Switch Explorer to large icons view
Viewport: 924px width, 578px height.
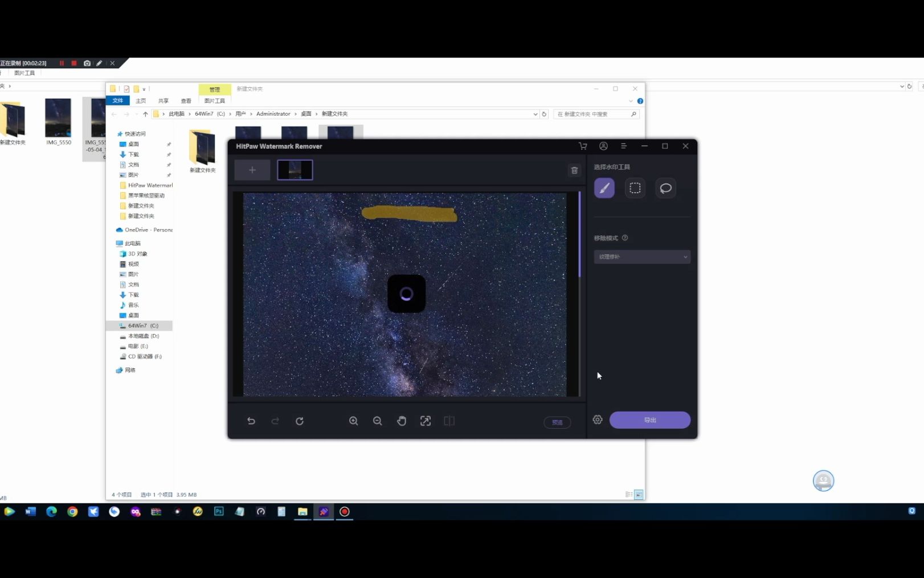point(639,495)
